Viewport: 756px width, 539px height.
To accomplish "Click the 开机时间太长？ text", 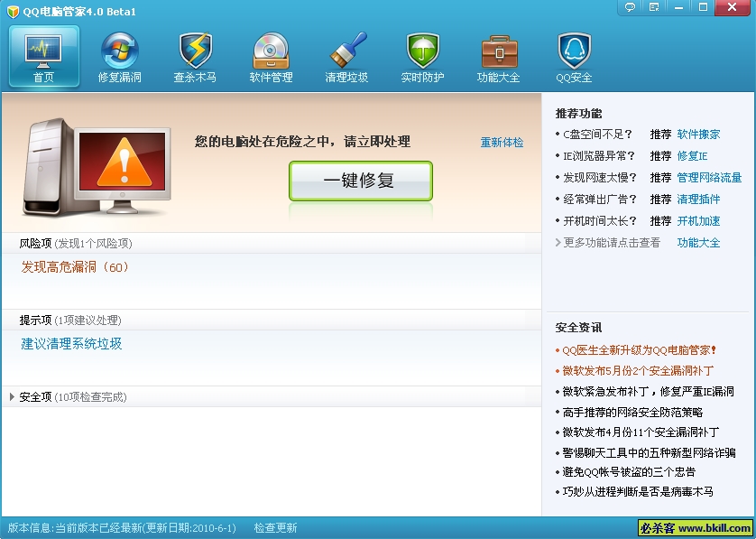I will [x=600, y=221].
